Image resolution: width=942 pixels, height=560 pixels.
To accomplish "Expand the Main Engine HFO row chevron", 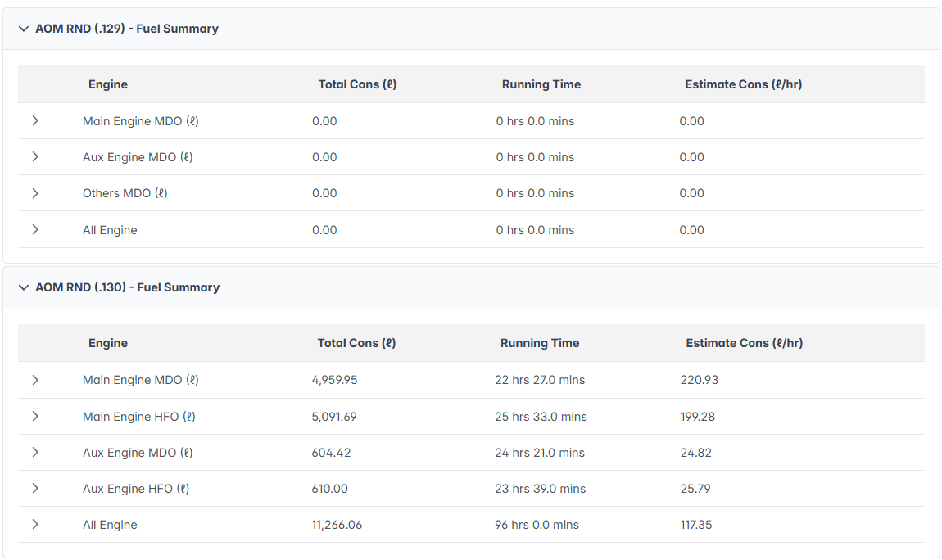I will point(35,417).
